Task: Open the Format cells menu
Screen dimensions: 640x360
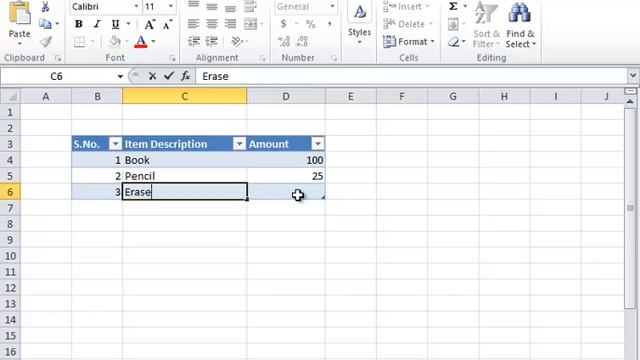Action: tap(409, 42)
